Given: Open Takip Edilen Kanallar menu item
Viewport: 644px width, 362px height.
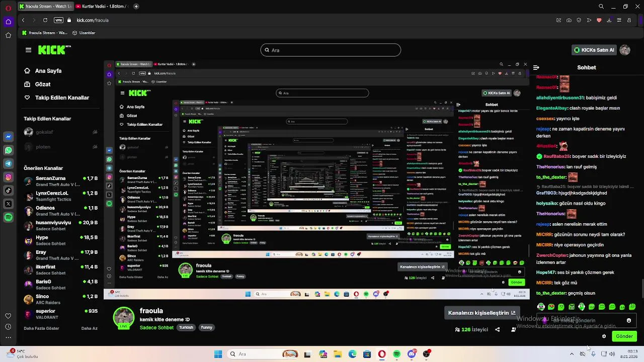Looking at the screenshot, I should [x=57, y=98].
